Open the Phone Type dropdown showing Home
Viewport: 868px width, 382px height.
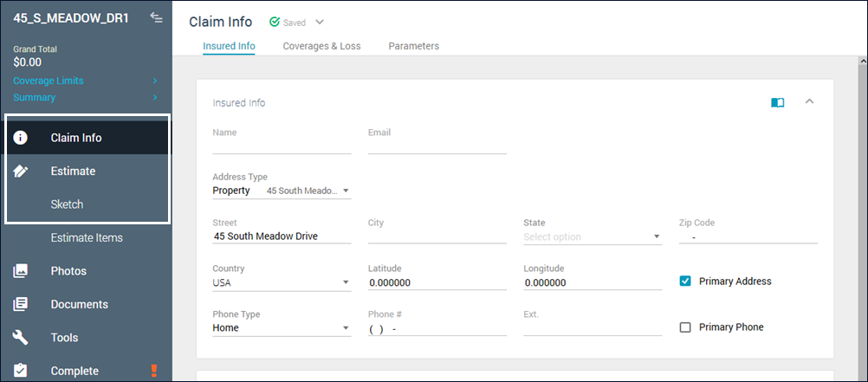tap(282, 328)
